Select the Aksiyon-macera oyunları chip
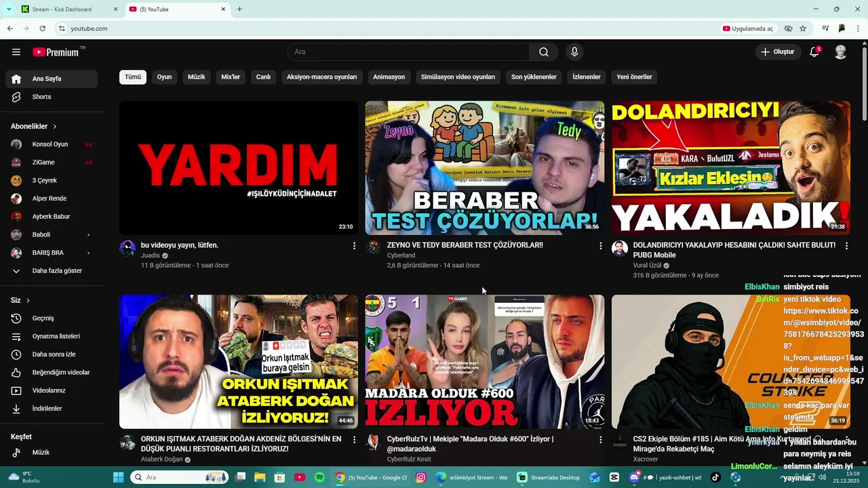This screenshot has height=488, width=868. point(321,77)
